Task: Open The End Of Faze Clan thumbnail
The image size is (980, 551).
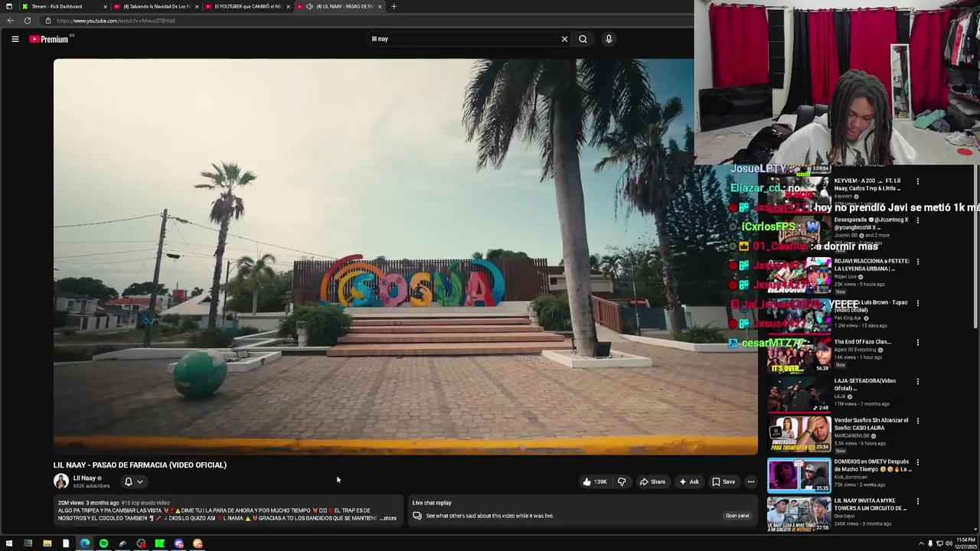Action: (x=799, y=355)
